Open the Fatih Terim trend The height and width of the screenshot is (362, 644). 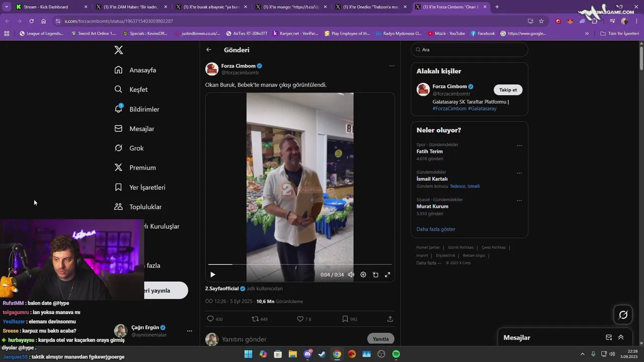pyautogui.click(x=430, y=151)
